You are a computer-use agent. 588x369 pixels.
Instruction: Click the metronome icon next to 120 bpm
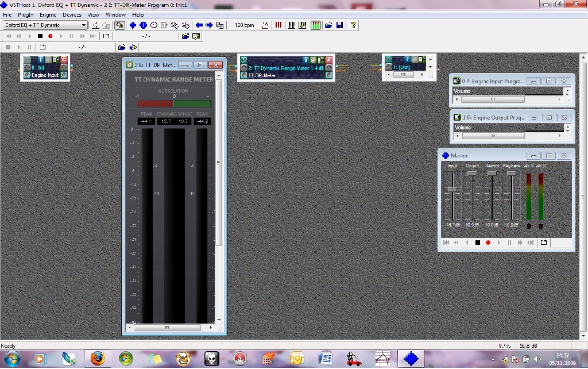265,25
